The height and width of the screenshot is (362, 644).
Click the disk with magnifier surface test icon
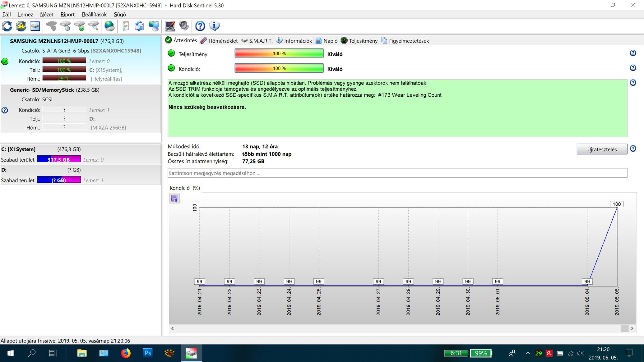pyautogui.click(x=94, y=26)
